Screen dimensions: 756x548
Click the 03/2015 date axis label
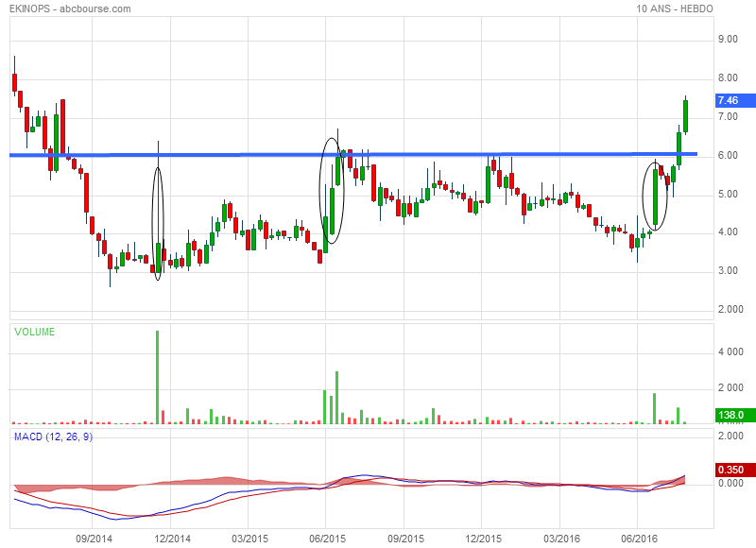click(249, 539)
